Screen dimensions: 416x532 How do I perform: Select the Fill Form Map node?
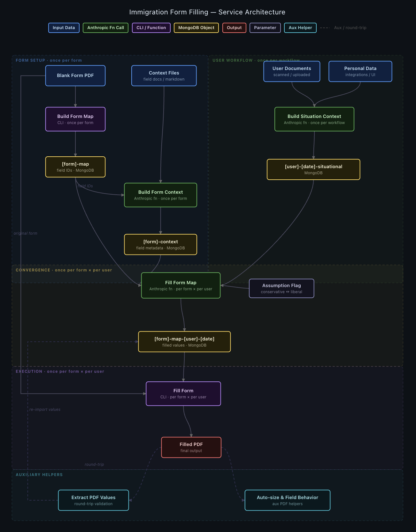(181, 286)
